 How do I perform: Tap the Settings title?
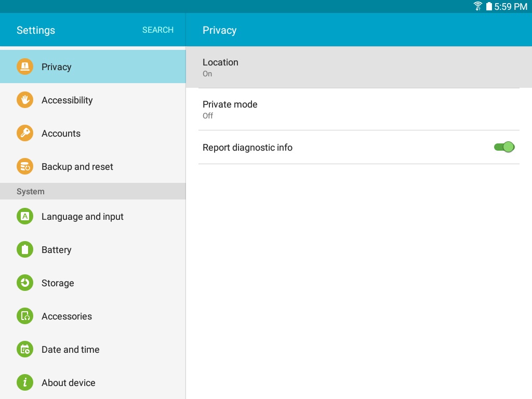36,30
